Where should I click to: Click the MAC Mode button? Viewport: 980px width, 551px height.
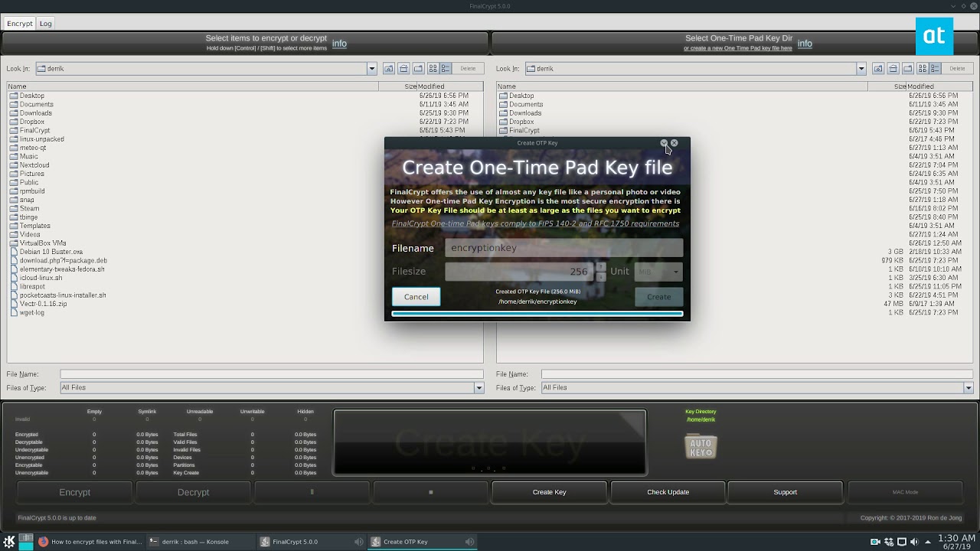pos(905,492)
